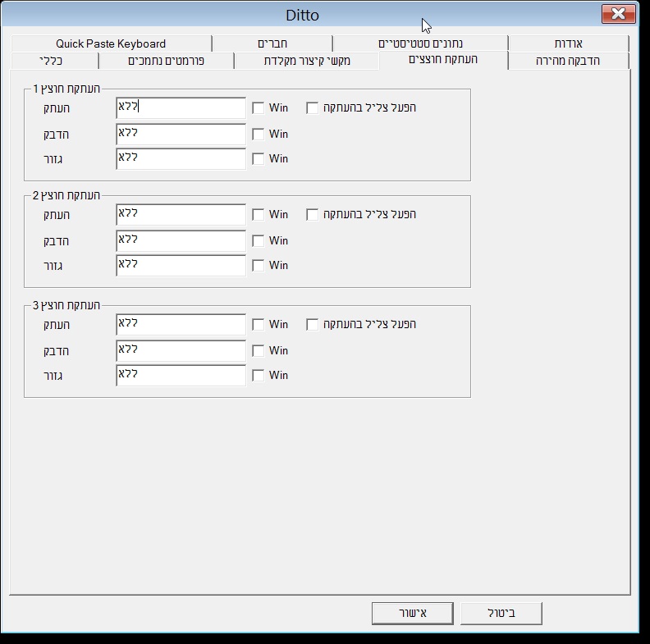The height and width of the screenshot is (644, 650).
Task: Open the הדבקה מהירה tab
Action: [568, 61]
